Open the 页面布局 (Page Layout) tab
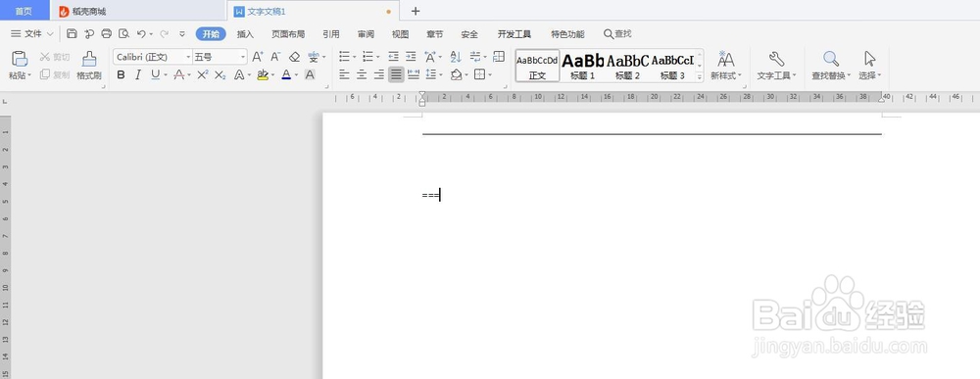Image resolution: width=980 pixels, height=379 pixels. pos(288,34)
